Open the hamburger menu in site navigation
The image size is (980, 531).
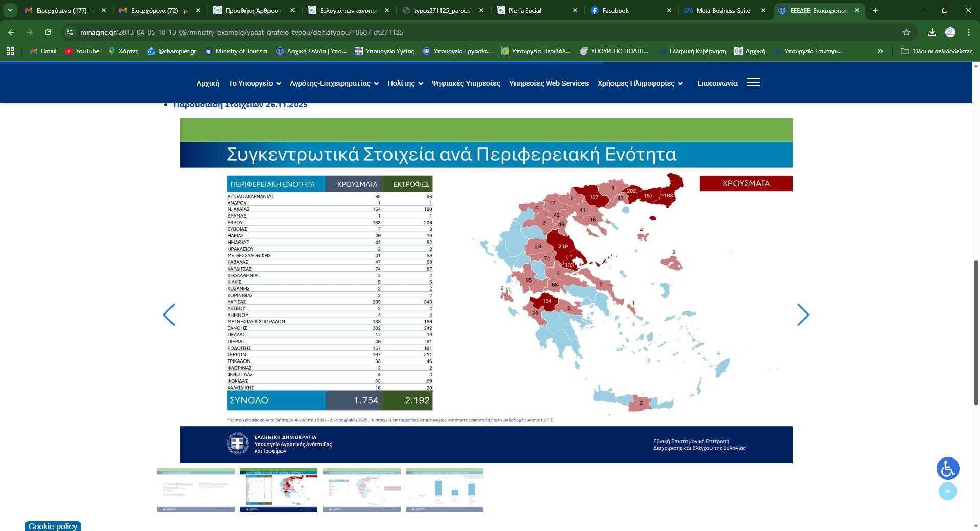(x=753, y=83)
